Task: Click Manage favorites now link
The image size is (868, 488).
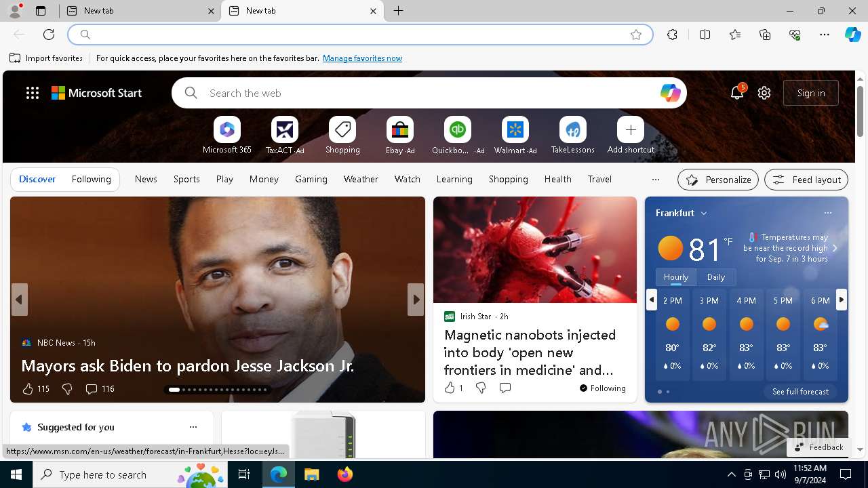Action: [362, 58]
